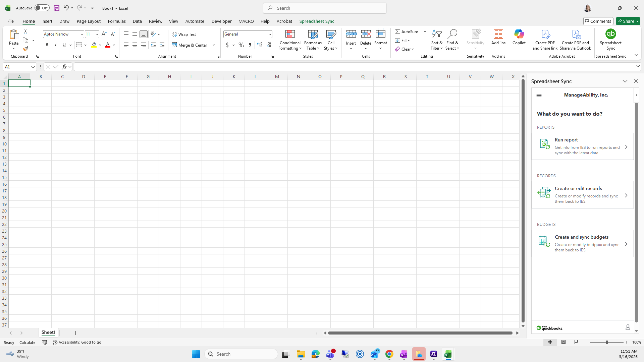Click the Conditional Formatting icon
The width and height of the screenshot is (644, 362).
coord(290,34)
